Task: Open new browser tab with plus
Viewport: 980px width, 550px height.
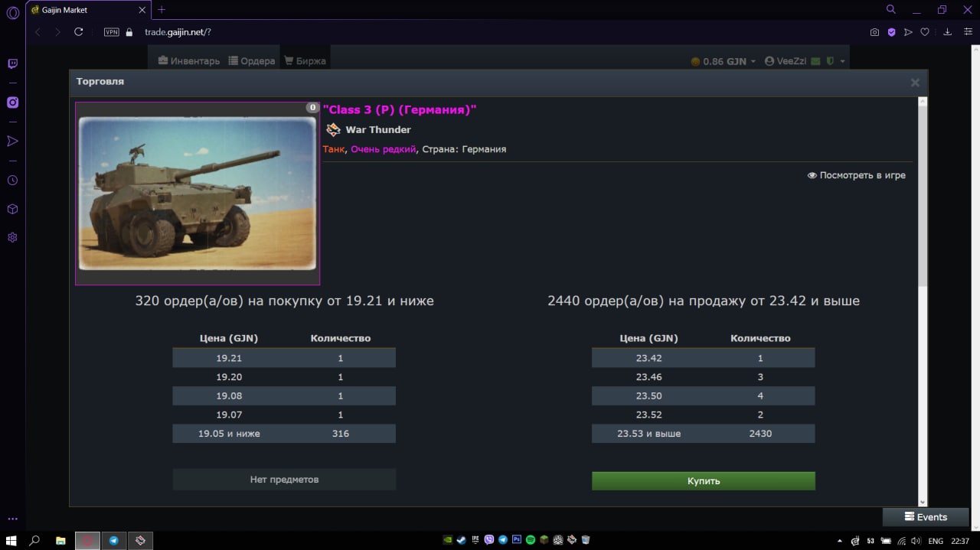Action: coord(162,10)
